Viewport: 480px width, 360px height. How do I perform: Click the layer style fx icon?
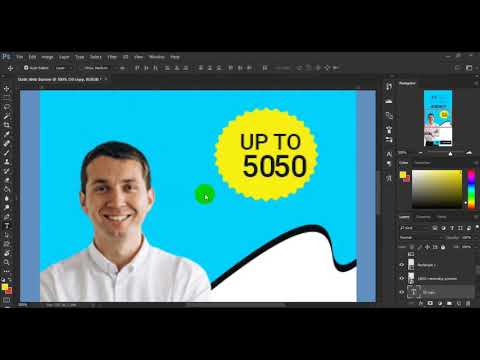[x=421, y=303]
